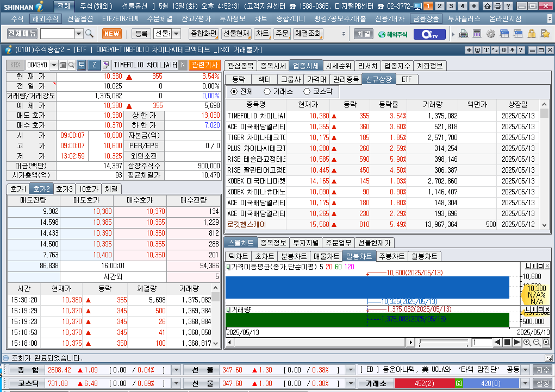Click the home icon in top title bar
555x392 pixels.
coord(488,6)
